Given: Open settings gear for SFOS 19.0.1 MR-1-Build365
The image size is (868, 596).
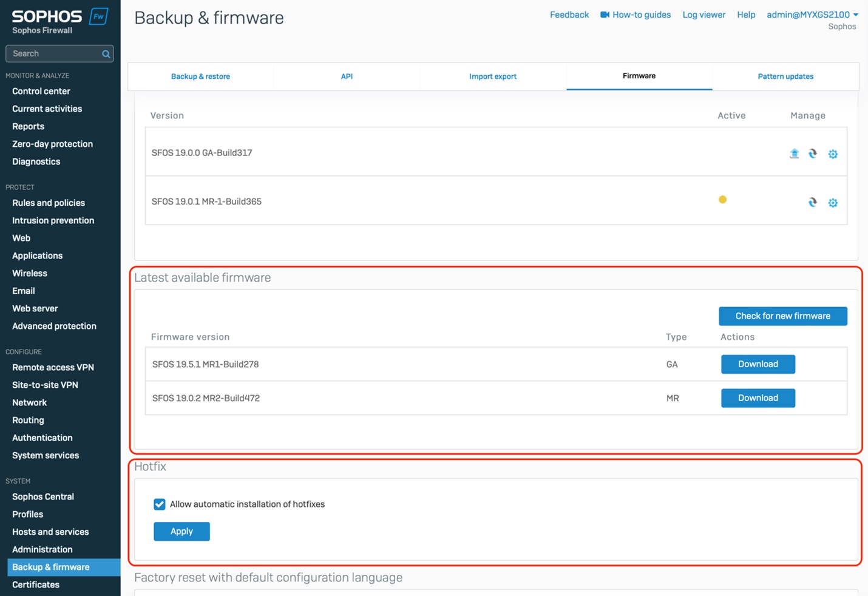Looking at the screenshot, I should tap(833, 202).
